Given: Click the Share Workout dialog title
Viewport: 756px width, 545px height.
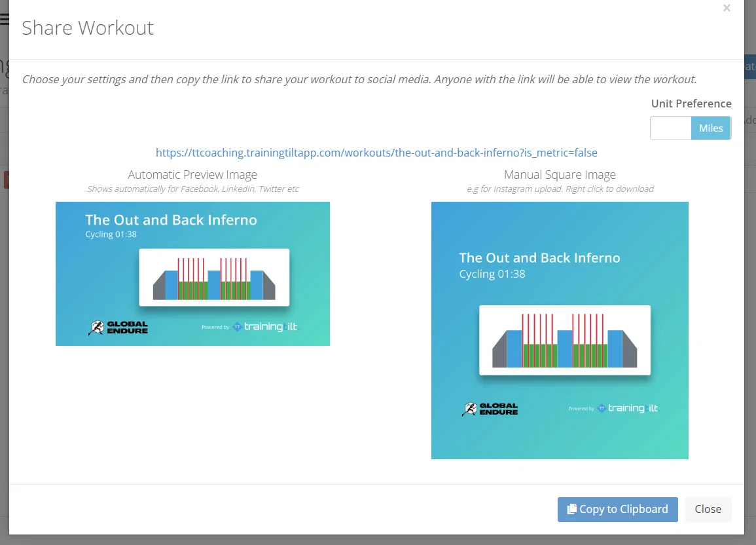Looking at the screenshot, I should point(88,28).
